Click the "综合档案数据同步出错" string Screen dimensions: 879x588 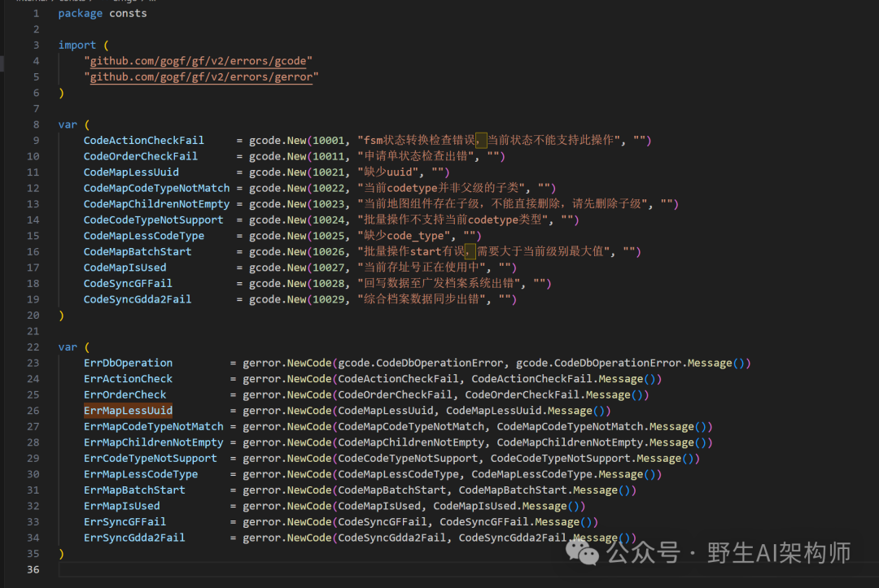[422, 299]
